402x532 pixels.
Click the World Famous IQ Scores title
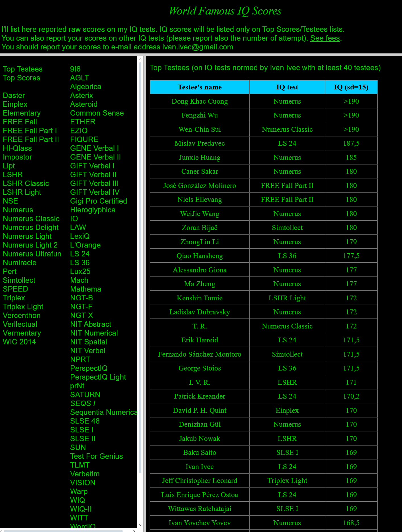coord(225,11)
